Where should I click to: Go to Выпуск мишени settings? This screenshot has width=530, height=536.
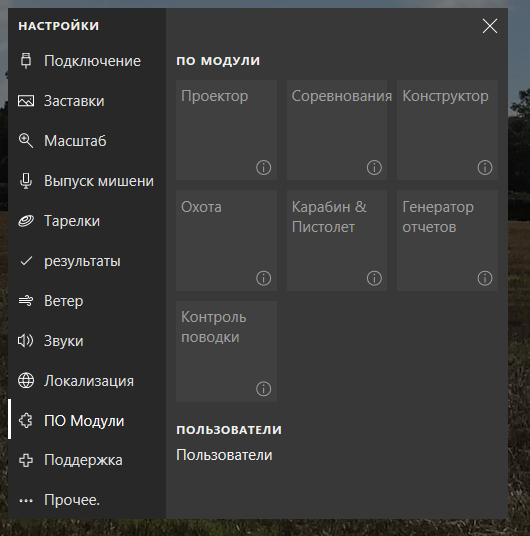[x=87, y=181]
